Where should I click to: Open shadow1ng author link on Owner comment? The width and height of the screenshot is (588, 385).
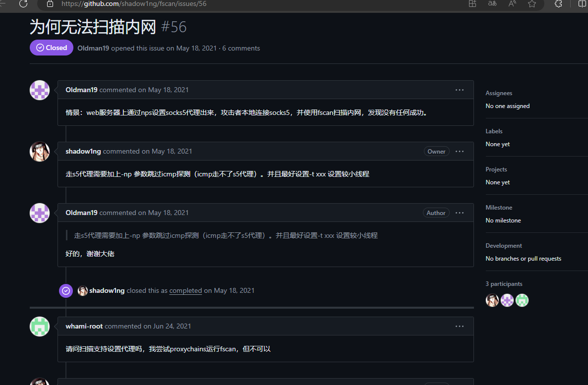(83, 151)
